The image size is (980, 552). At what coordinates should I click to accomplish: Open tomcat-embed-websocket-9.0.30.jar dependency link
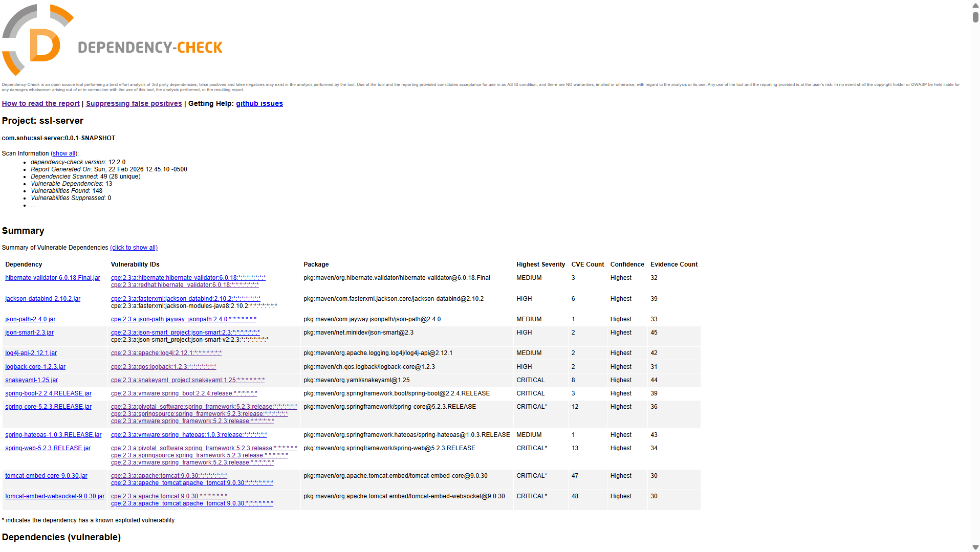click(55, 496)
